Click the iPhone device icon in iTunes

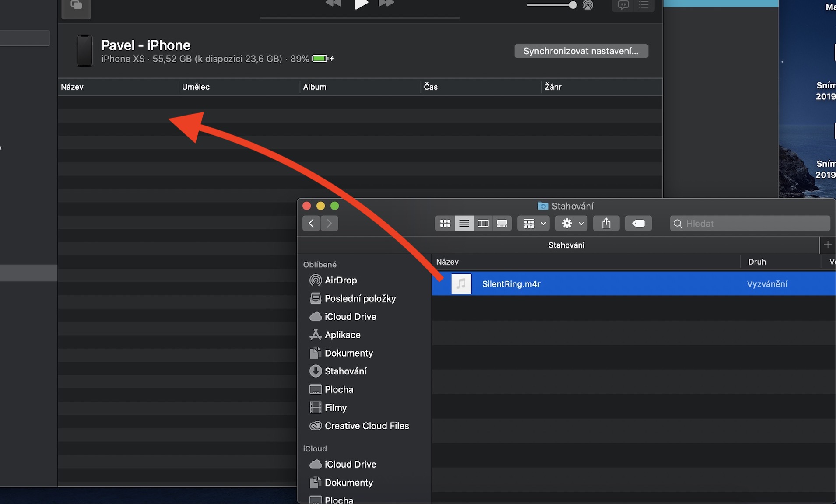(84, 51)
